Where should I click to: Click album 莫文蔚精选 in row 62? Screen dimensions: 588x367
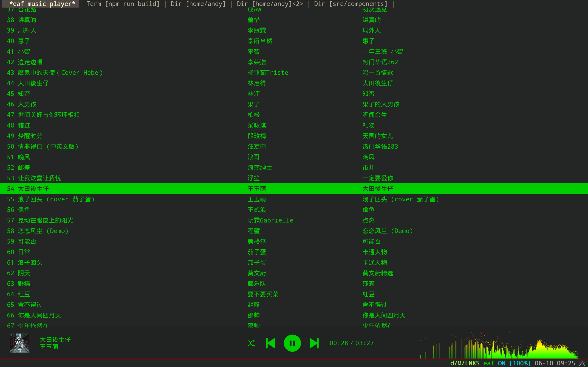(378, 273)
